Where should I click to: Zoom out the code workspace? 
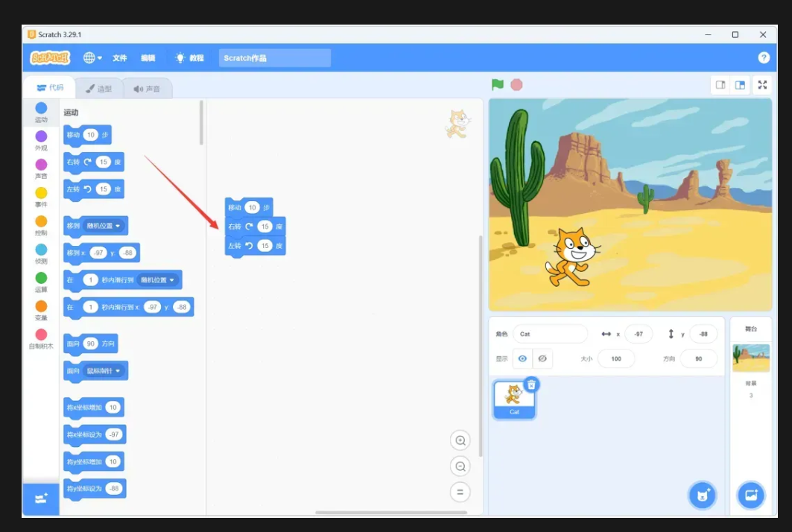[460, 466]
